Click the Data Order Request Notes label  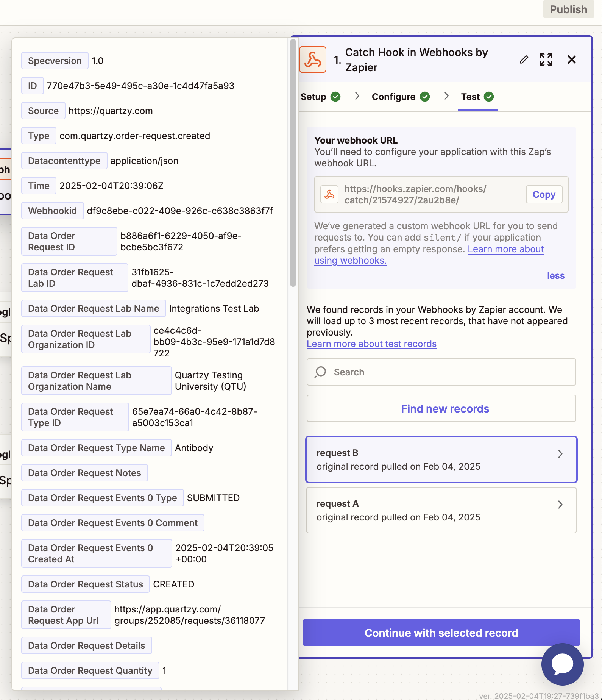pyautogui.click(x=84, y=473)
